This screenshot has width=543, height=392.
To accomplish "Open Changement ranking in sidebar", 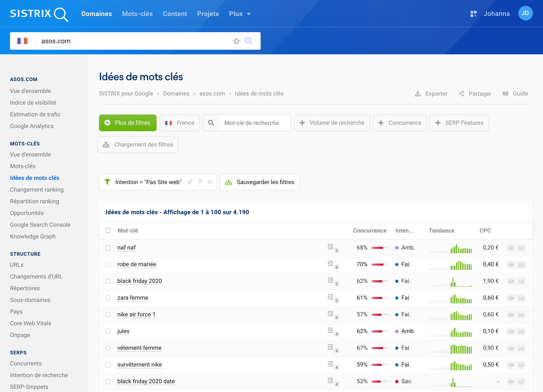I will pos(37,190).
